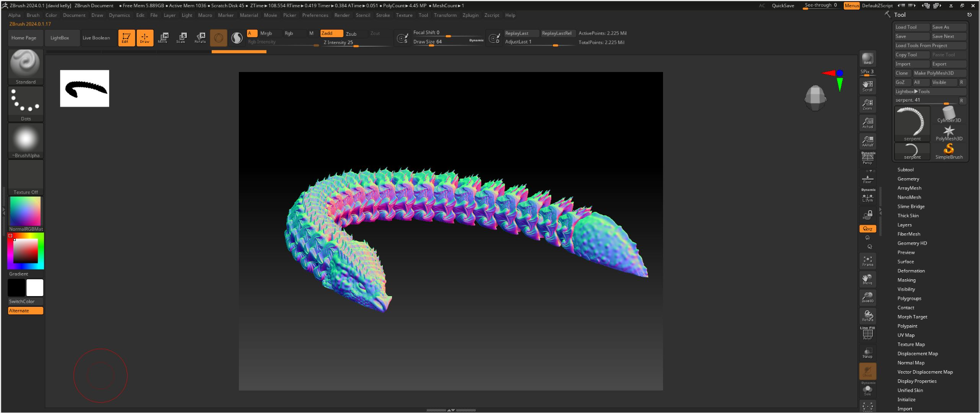Viewport: 980px width, 413px height.
Task: Select the Rotate transform tool icon
Action: [201, 38]
